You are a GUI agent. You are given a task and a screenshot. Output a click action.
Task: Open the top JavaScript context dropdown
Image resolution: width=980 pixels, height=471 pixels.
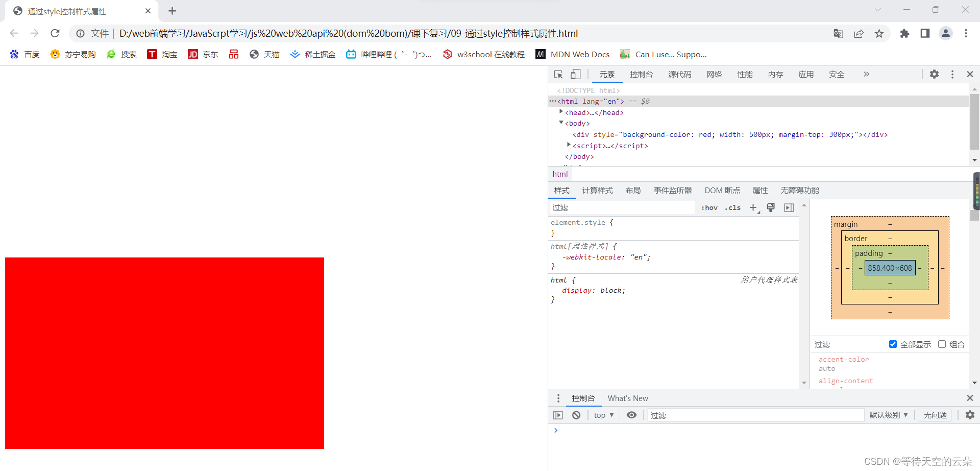604,415
